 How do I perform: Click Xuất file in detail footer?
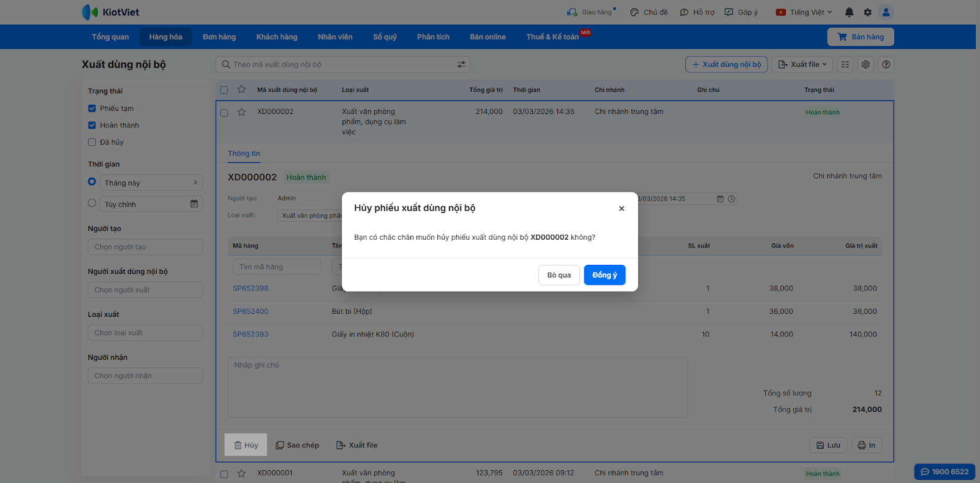tap(357, 445)
